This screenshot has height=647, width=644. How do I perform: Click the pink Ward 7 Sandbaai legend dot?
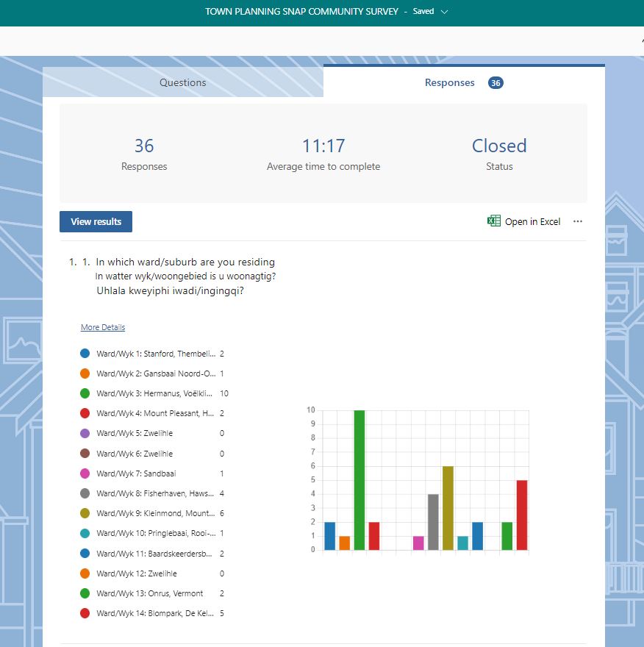[85, 473]
